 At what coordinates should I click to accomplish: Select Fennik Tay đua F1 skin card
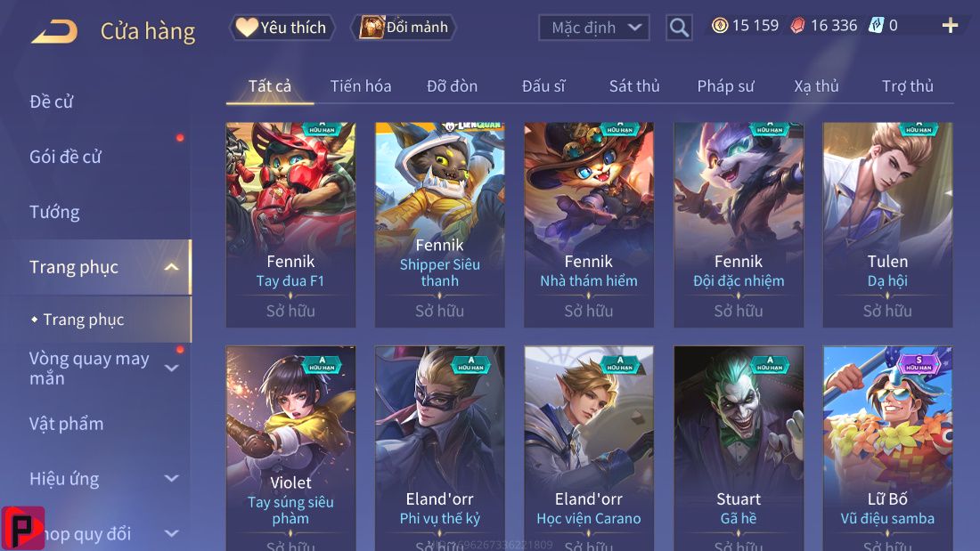pyautogui.click(x=290, y=225)
